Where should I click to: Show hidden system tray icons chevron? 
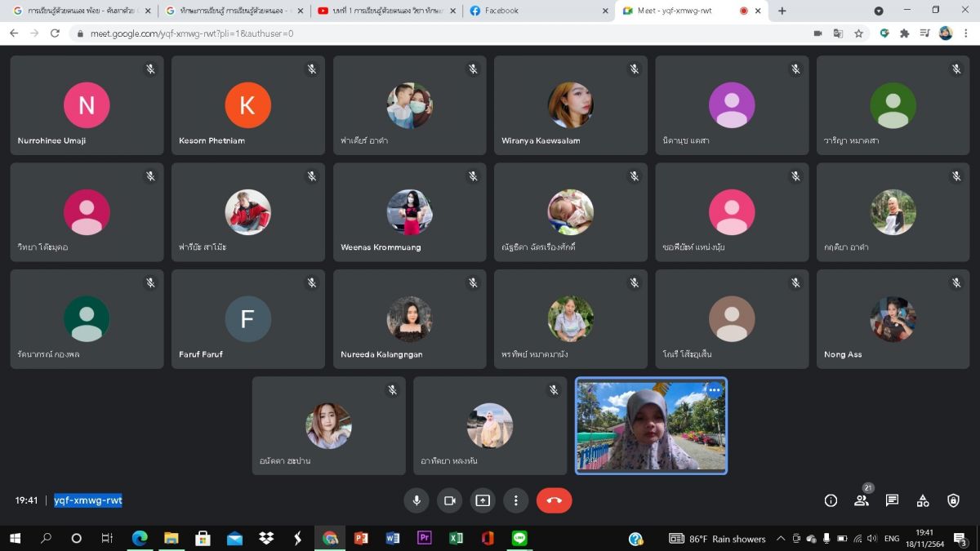(x=781, y=539)
